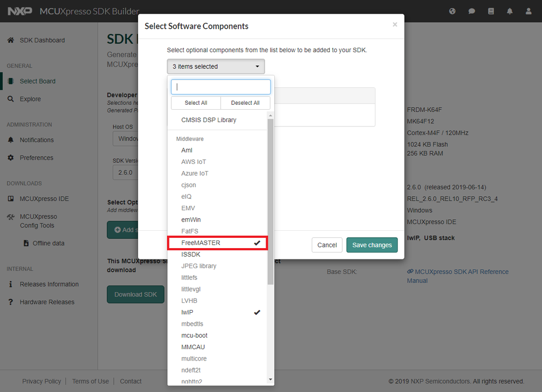The height and width of the screenshot is (392, 542).
Task: Open the chat feedback icon
Action: coord(471,11)
